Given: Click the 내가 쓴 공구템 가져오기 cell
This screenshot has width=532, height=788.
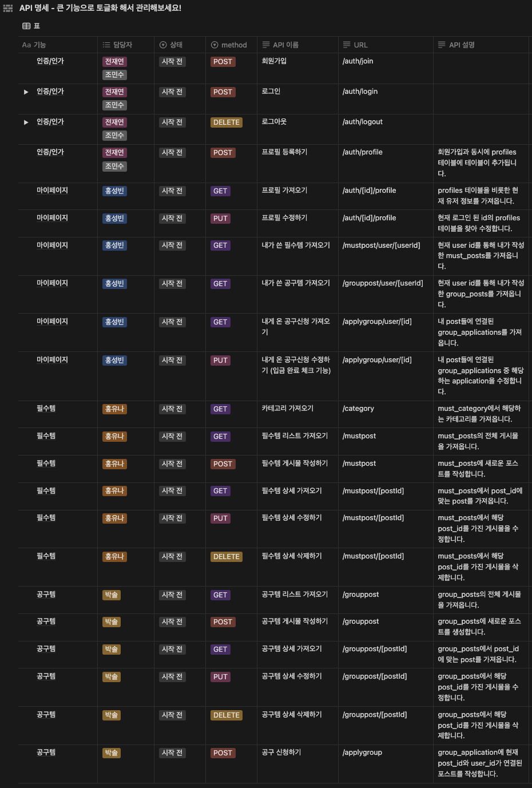Looking at the screenshot, I should [x=297, y=294].
